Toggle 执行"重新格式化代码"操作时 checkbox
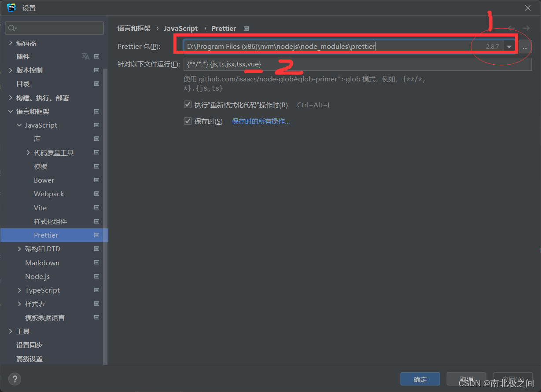 [x=188, y=105]
